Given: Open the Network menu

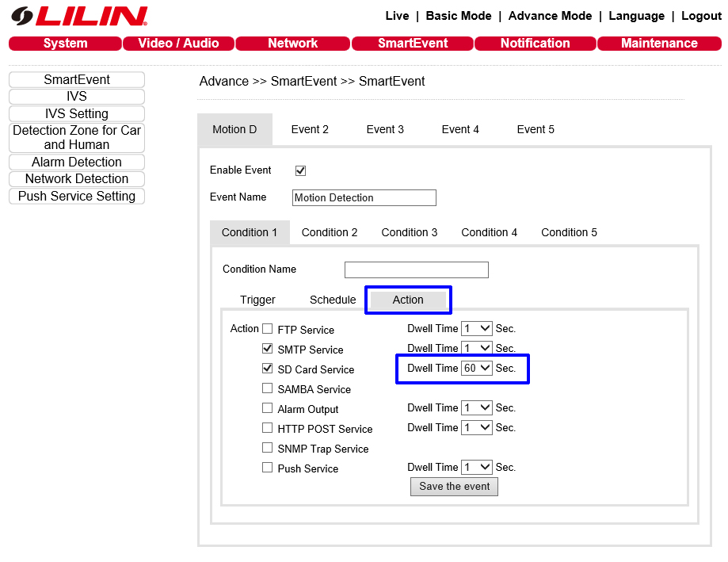Looking at the screenshot, I should (292, 44).
